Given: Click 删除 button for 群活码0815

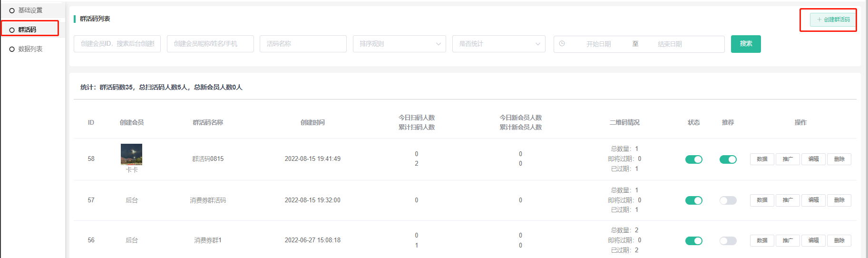Looking at the screenshot, I should pyautogui.click(x=839, y=159).
